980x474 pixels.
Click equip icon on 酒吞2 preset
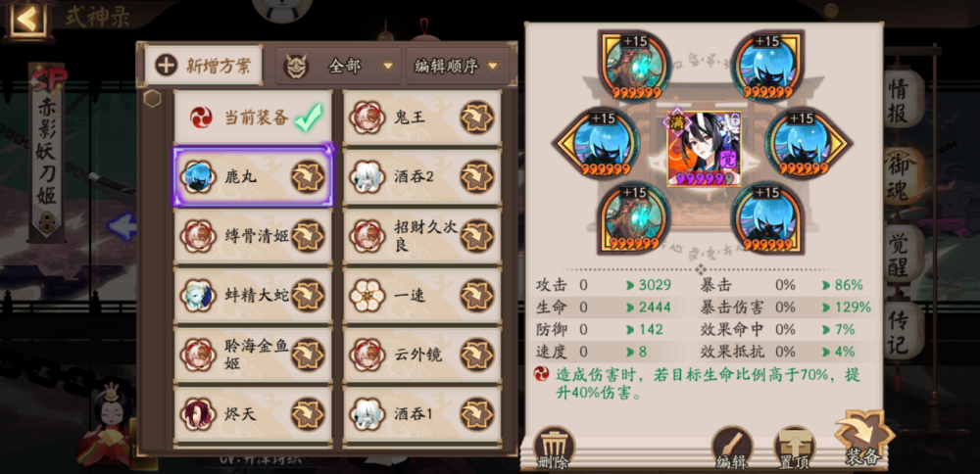(477, 176)
